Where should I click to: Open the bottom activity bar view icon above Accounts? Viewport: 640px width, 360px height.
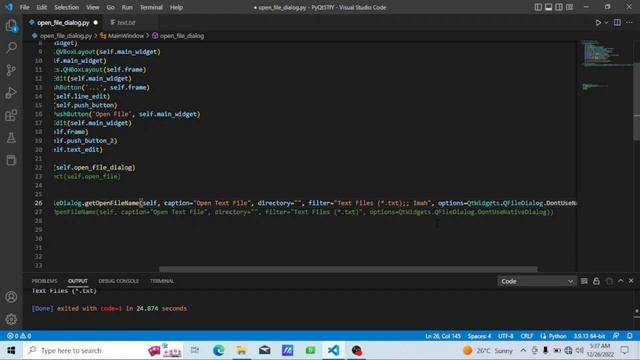click(x=11, y=160)
